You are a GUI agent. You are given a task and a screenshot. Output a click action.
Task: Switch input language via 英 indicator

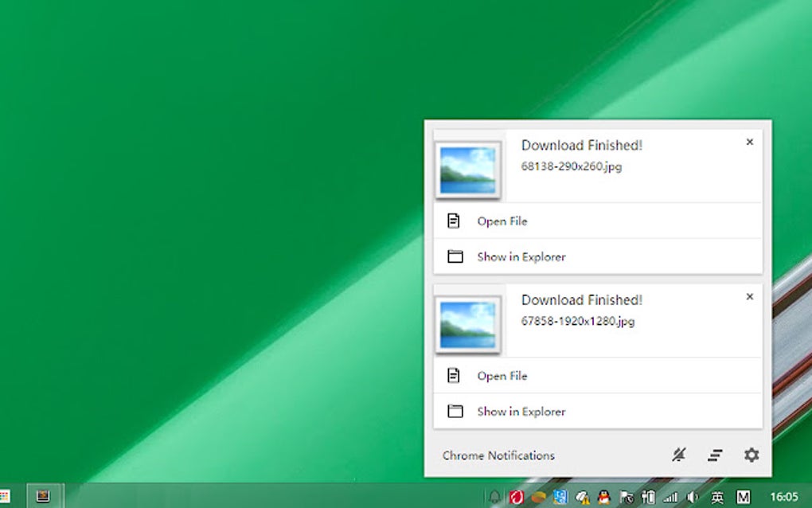pyautogui.click(x=716, y=498)
